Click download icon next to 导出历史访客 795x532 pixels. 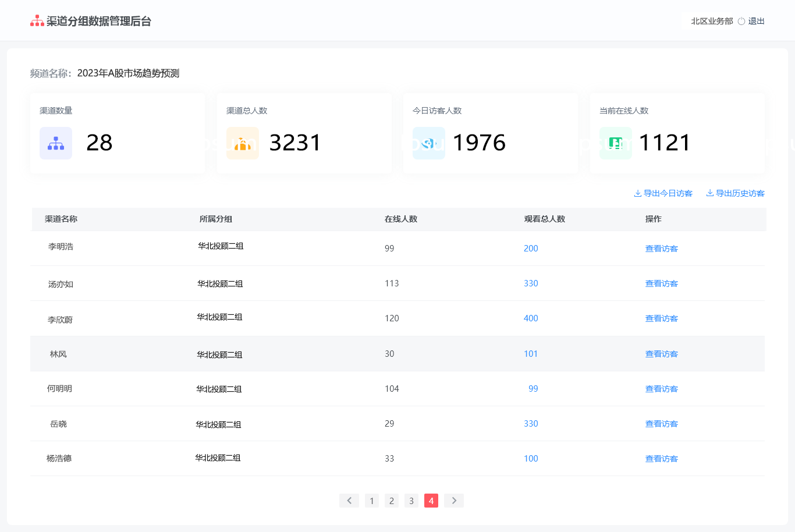[710, 193]
